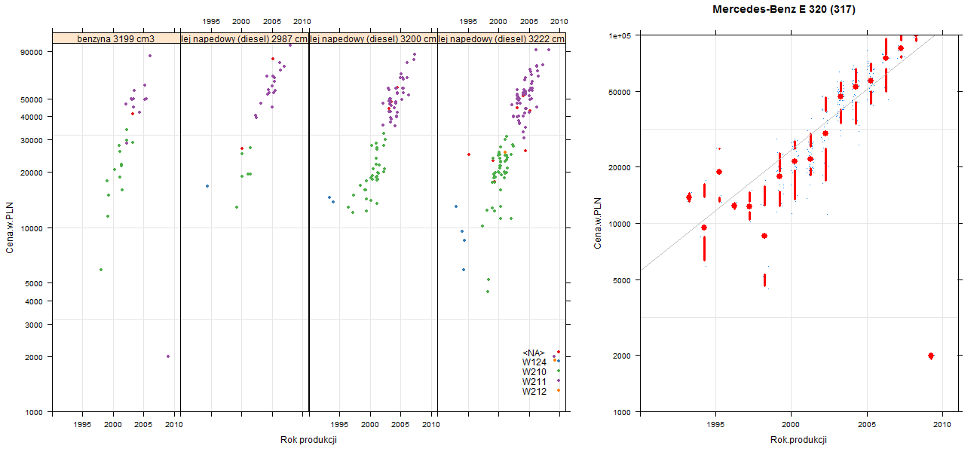Click the "W124" legend entry
The image size is (980, 452).
534,362
